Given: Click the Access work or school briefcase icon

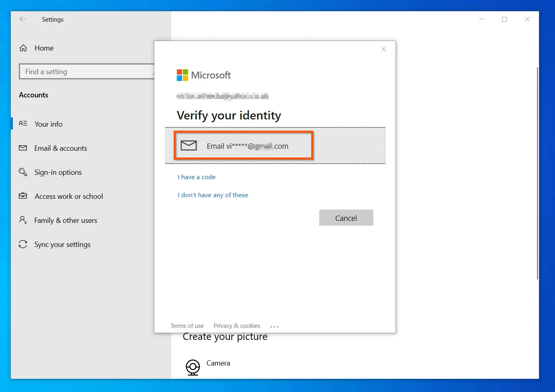Looking at the screenshot, I should click(23, 196).
